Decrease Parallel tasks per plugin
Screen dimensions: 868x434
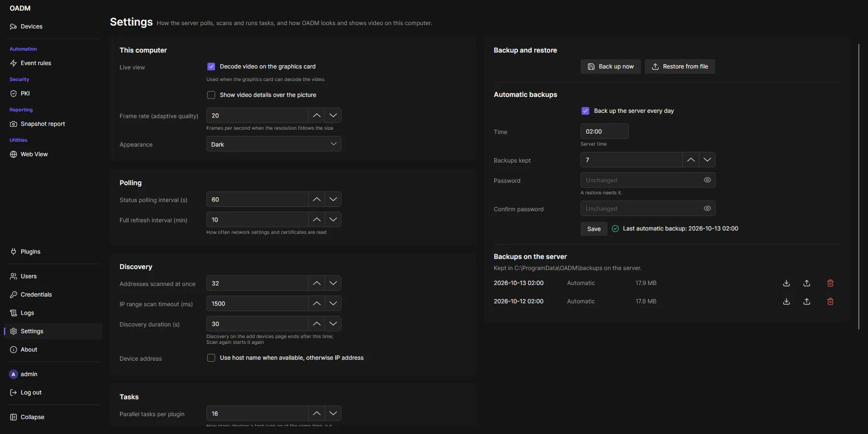333,413
